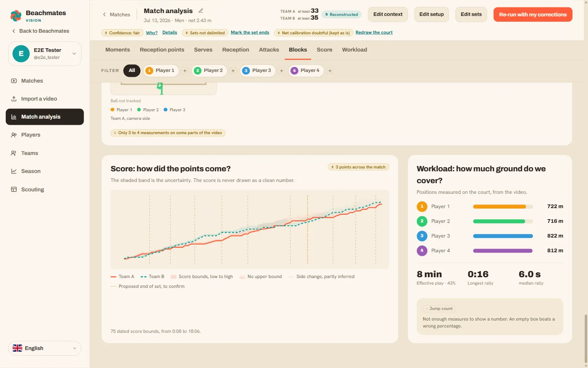588x368 pixels.
Task: Click the Players sidebar icon
Action: pyautogui.click(x=14, y=135)
